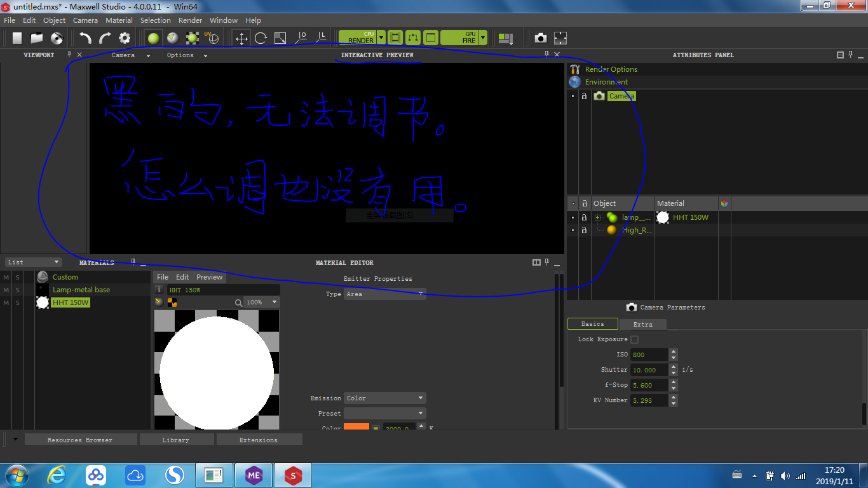This screenshot has height=488, width=868.
Task: Click the Open Scene folder icon
Action: (x=37, y=38)
